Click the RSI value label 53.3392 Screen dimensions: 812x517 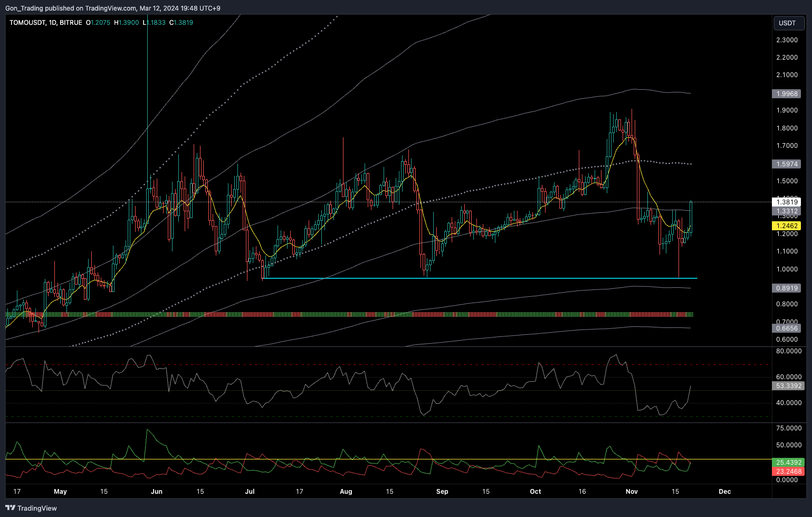(788, 386)
